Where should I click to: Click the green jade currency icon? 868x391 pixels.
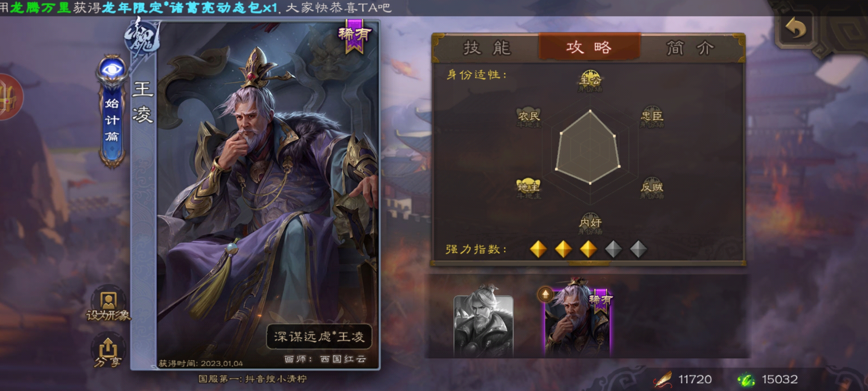[x=746, y=380]
